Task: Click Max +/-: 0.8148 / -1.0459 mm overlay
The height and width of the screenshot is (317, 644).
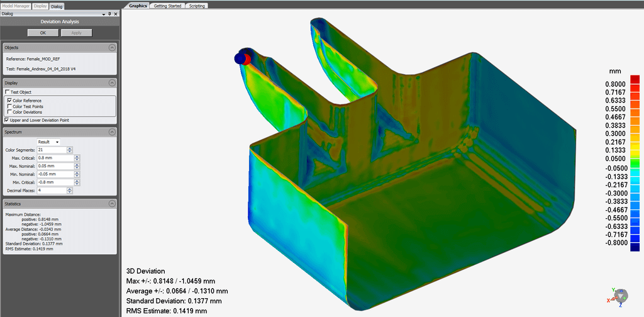Action: click(x=171, y=281)
